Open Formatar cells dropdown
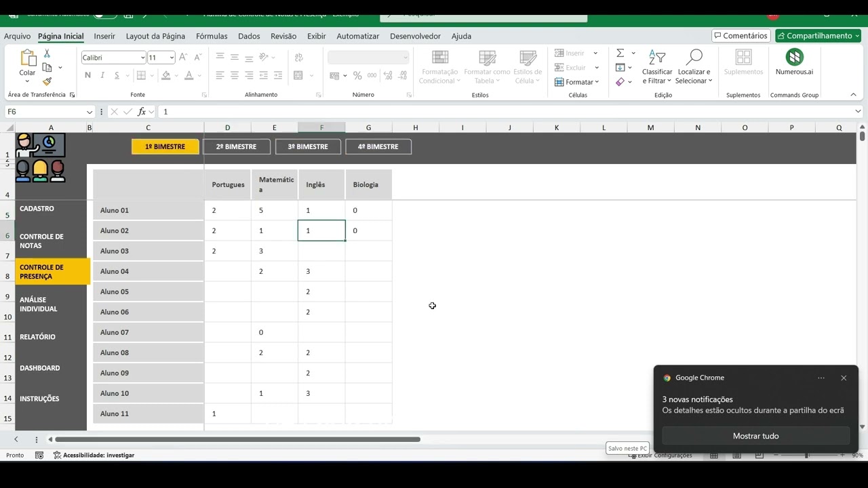The height and width of the screenshot is (488, 868). point(577,82)
